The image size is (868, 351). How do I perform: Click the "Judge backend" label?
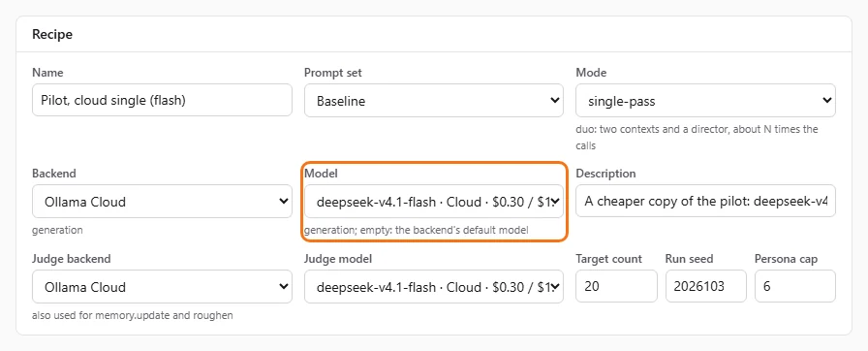pos(72,259)
